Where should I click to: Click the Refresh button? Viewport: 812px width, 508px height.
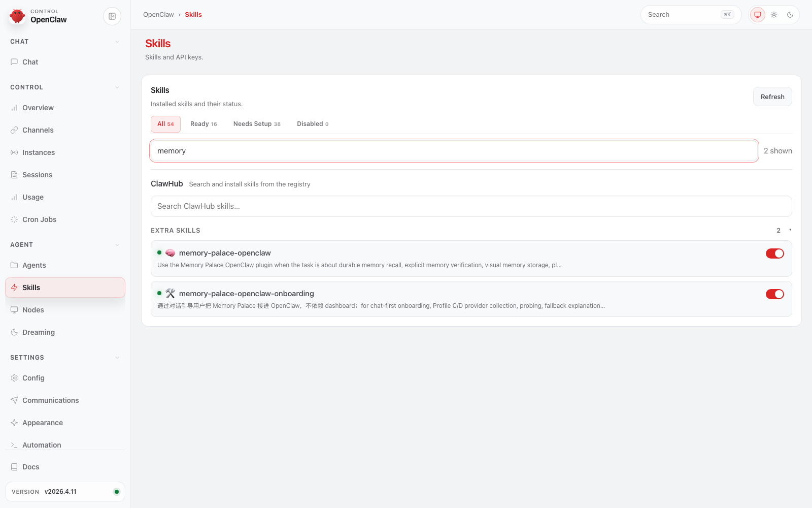(x=772, y=97)
